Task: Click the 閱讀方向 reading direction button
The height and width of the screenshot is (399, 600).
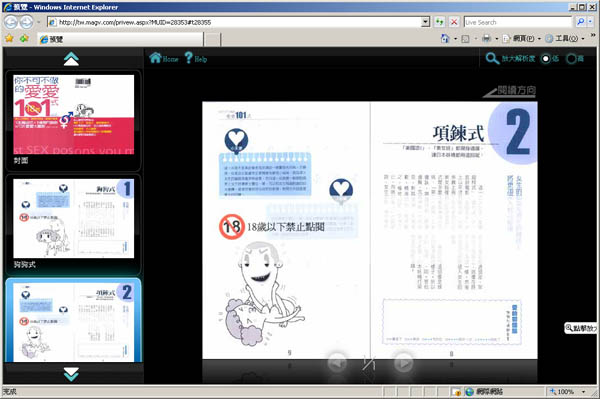Action: [x=509, y=91]
